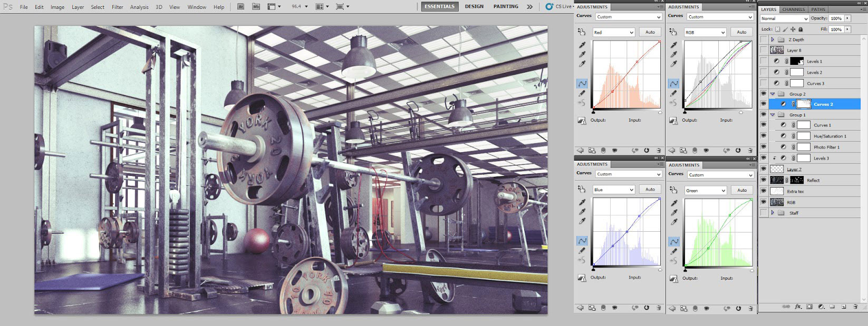
Task: Create new adjustment layer from Layers panel
Action: [x=821, y=307]
